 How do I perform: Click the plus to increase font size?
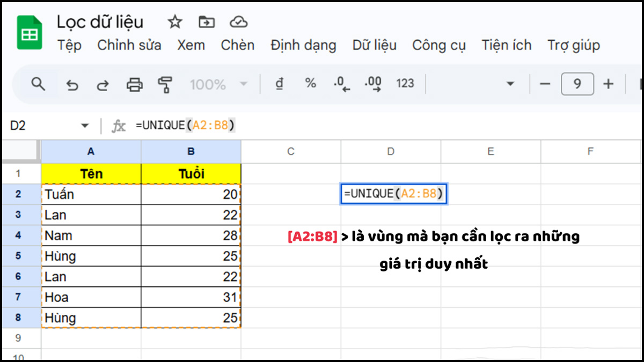tap(606, 84)
